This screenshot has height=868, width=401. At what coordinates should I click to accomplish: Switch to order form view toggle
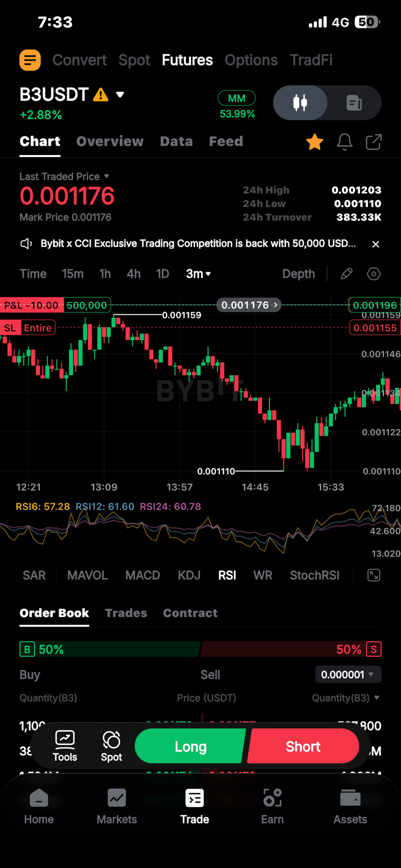click(354, 103)
